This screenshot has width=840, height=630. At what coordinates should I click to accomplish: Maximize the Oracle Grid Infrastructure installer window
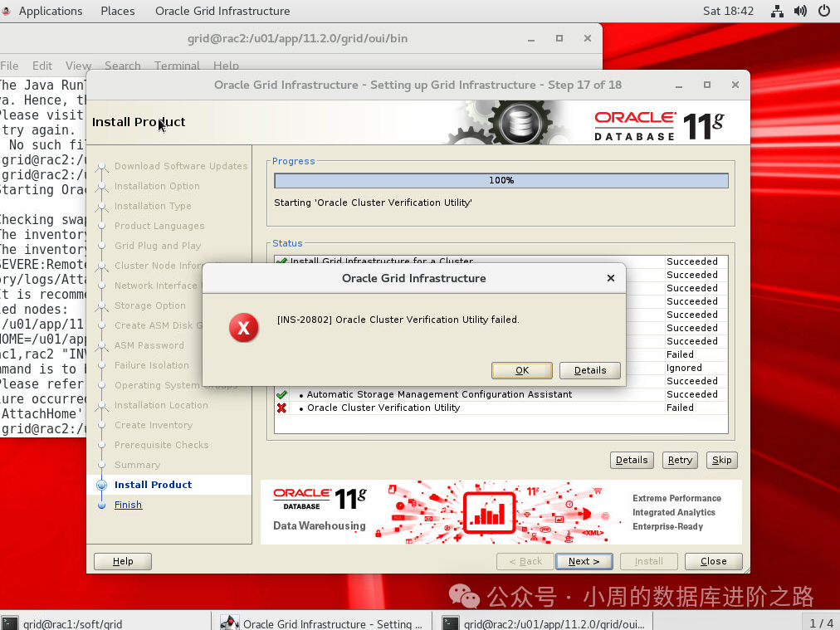pos(707,85)
